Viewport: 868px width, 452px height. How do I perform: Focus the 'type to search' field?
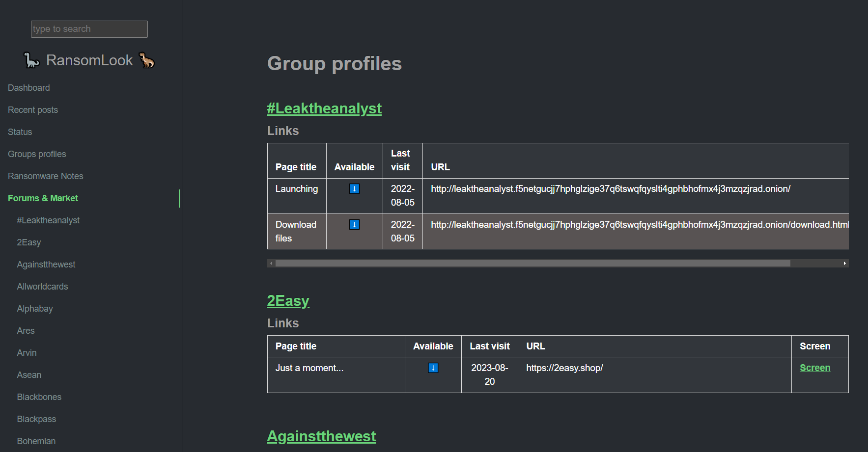point(89,29)
